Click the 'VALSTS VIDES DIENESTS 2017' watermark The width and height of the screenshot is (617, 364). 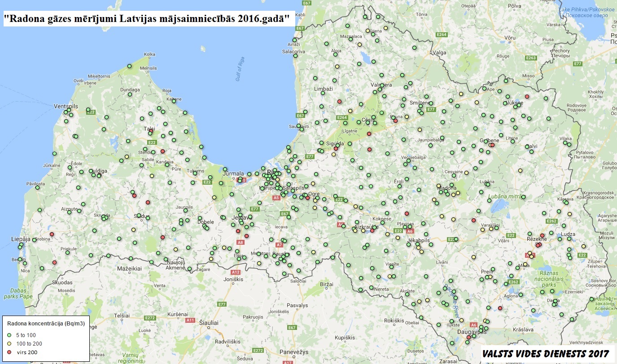546,353
